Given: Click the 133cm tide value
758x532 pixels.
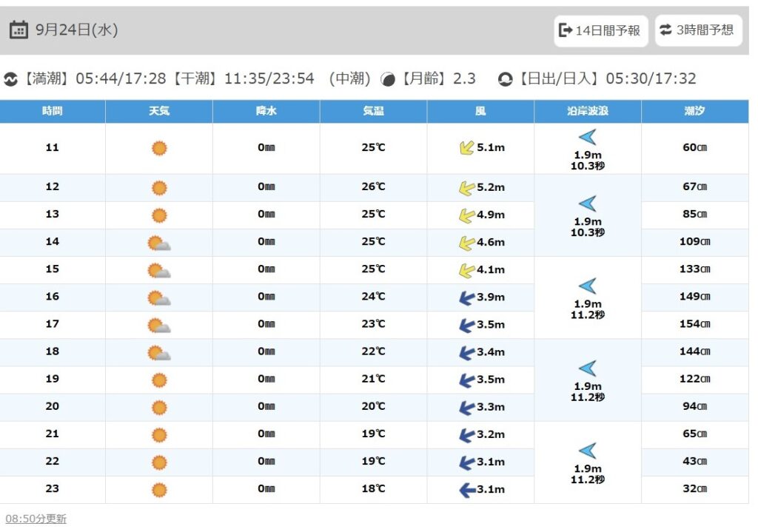Looking at the screenshot, I should pos(694,269).
